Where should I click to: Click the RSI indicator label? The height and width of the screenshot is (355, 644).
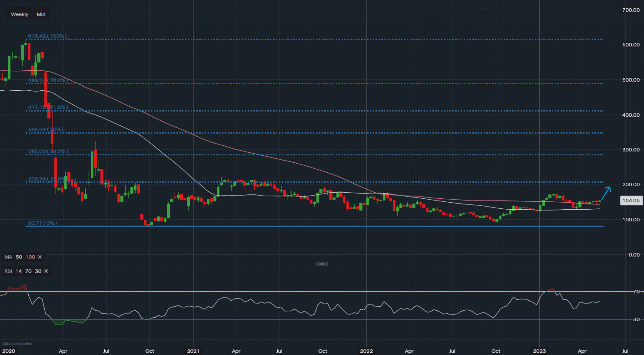(8, 271)
